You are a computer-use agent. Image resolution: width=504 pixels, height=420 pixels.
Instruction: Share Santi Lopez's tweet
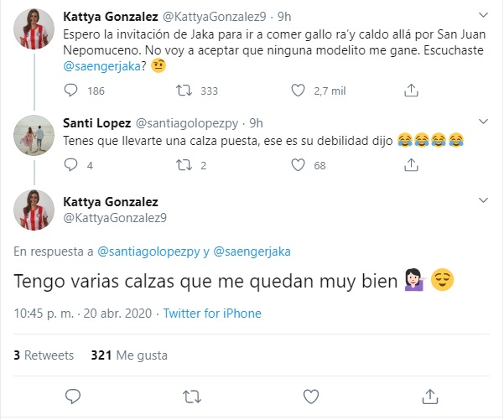412,166
